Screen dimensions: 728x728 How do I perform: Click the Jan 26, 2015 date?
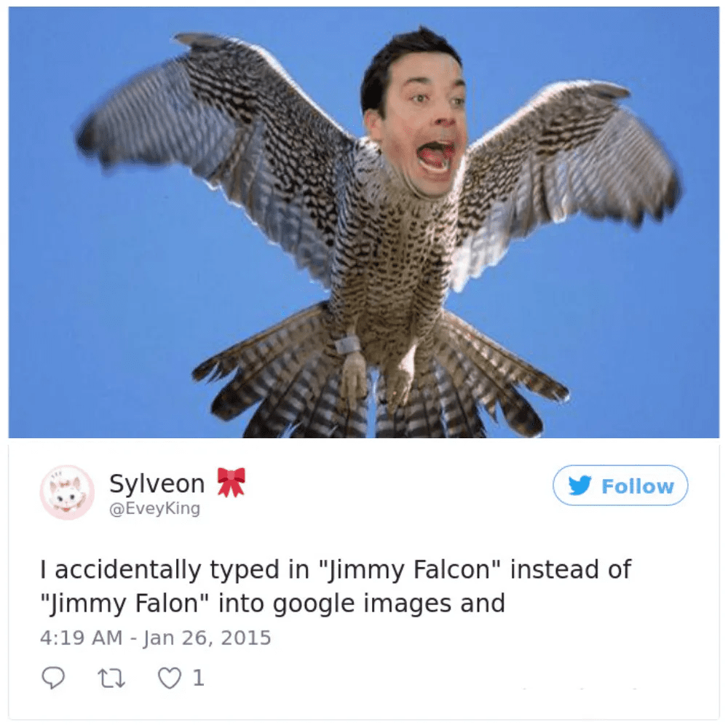coord(207,638)
